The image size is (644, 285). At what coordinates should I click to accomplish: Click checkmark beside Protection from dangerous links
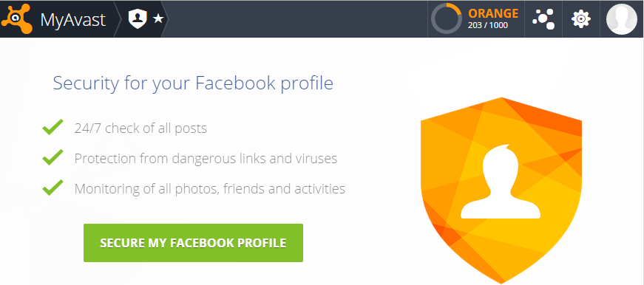click(52, 157)
